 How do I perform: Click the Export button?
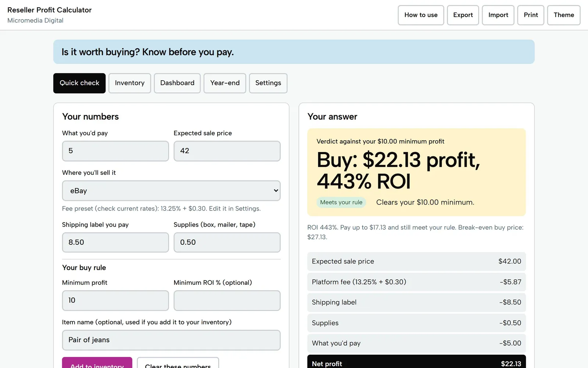click(x=463, y=15)
